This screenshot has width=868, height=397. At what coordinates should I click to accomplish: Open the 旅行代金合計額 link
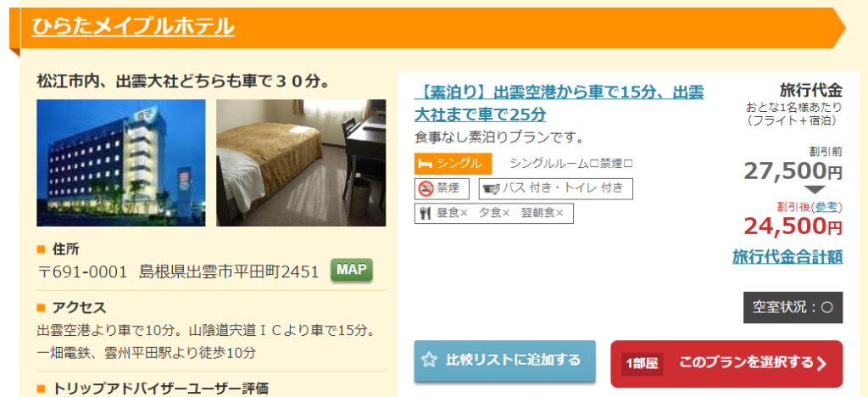[787, 256]
